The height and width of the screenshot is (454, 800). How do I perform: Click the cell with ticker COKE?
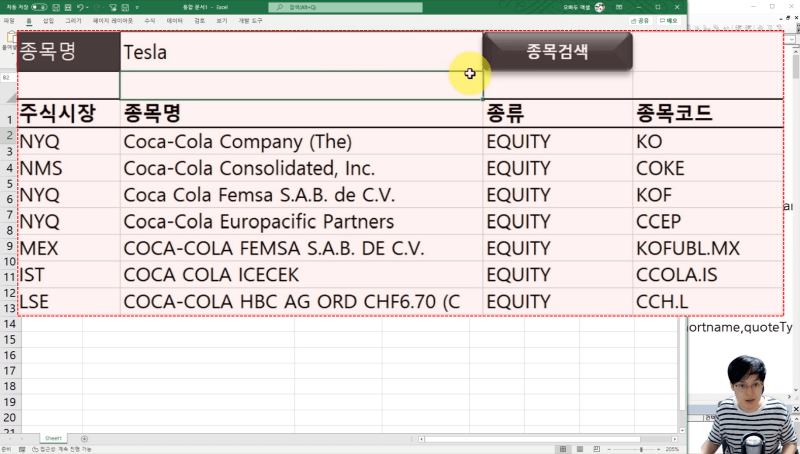click(x=708, y=168)
